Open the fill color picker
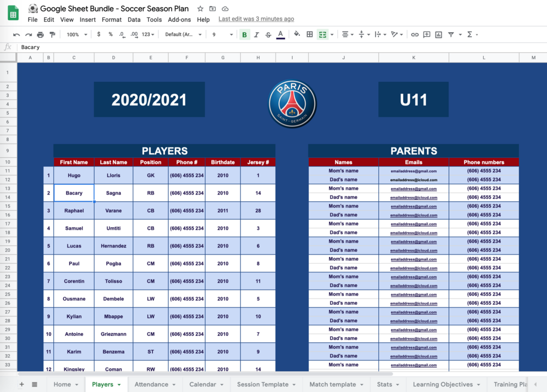 pos(297,34)
